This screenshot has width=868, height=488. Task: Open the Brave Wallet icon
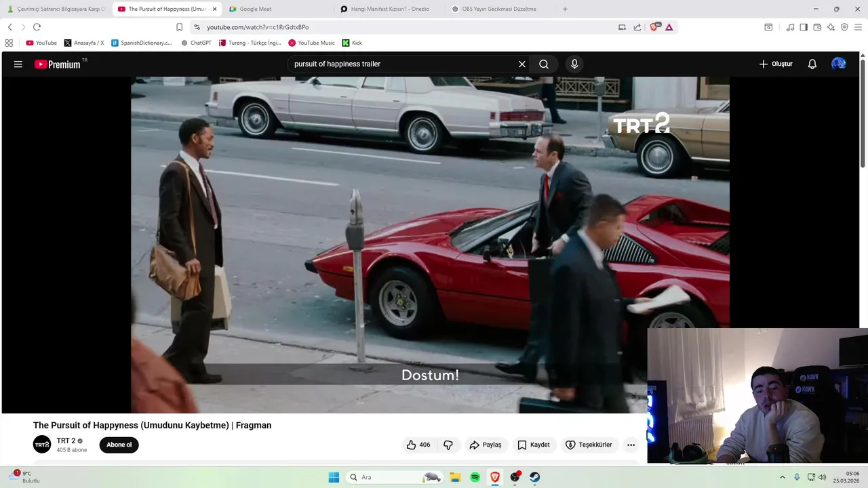click(817, 27)
